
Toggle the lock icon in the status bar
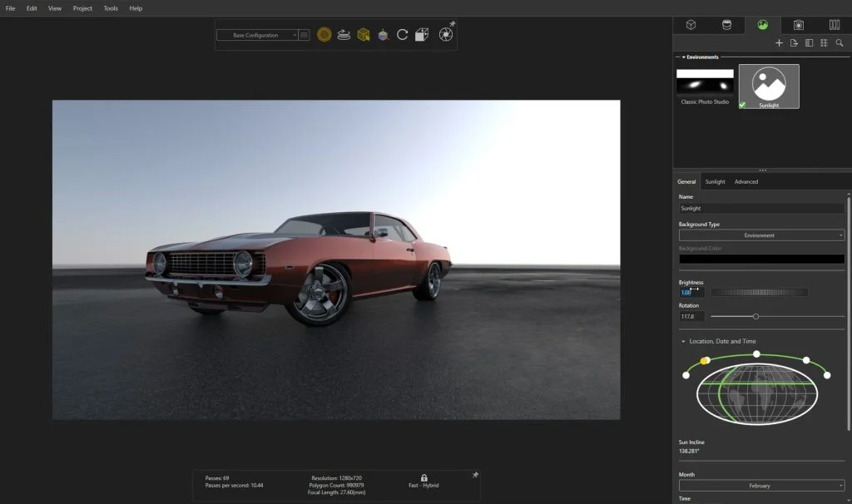(x=424, y=478)
